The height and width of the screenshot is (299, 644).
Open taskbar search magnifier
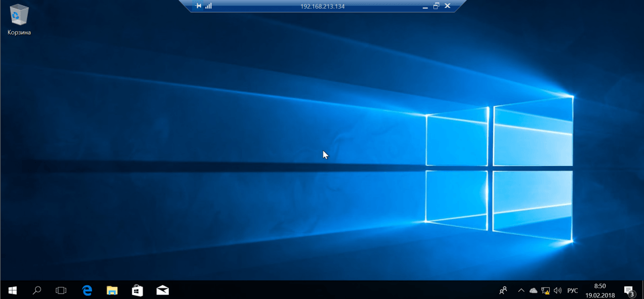pyautogui.click(x=37, y=290)
